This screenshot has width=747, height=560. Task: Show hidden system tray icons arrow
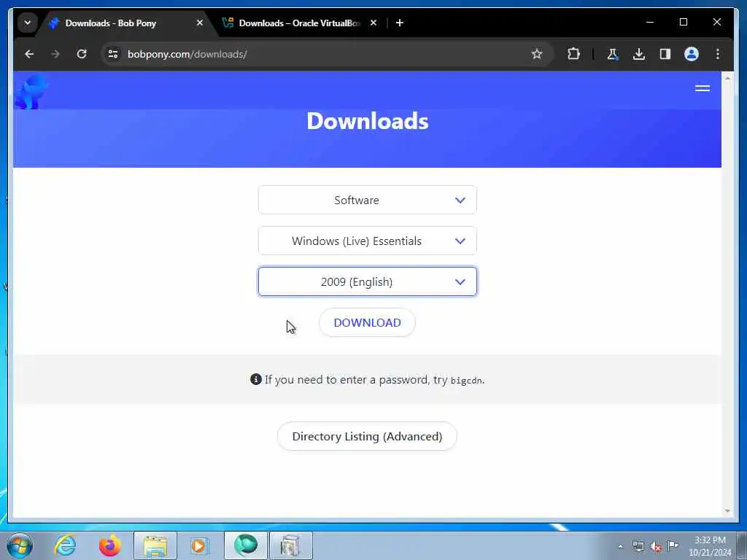[x=620, y=547]
